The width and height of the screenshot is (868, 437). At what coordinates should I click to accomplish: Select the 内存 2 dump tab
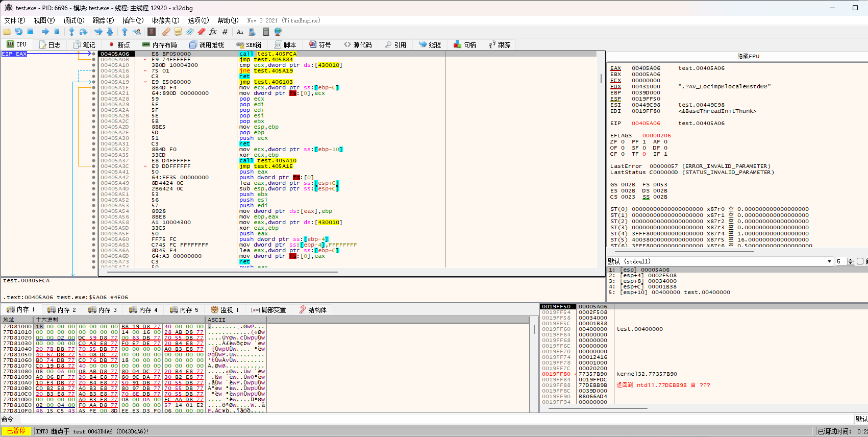[x=62, y=310]
